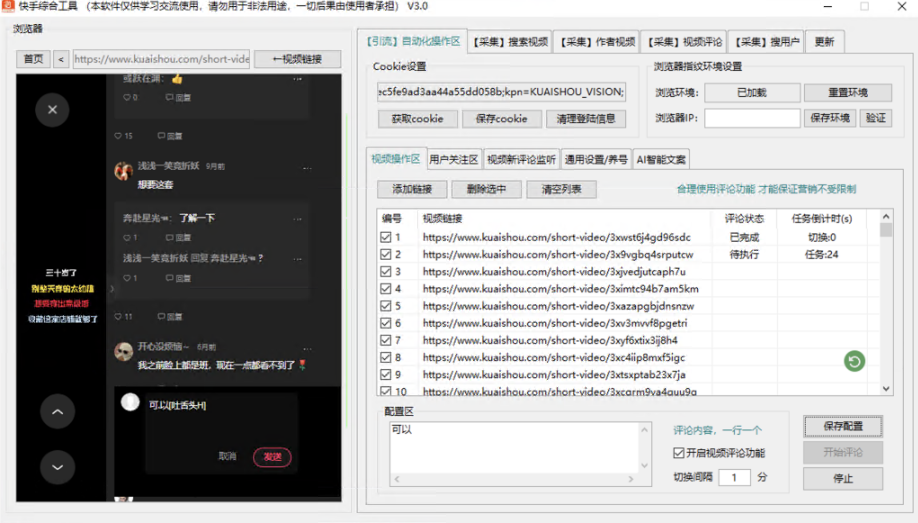Click the 浏览器IP input field
The height and width of the screenshot is (523, 918).
point(752,118)
